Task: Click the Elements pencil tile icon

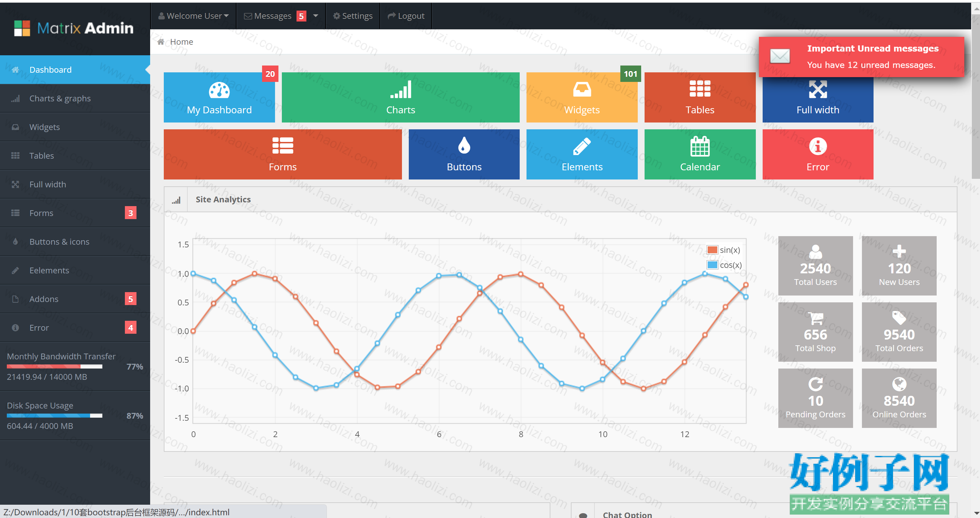Action: [x=582, y=146]
